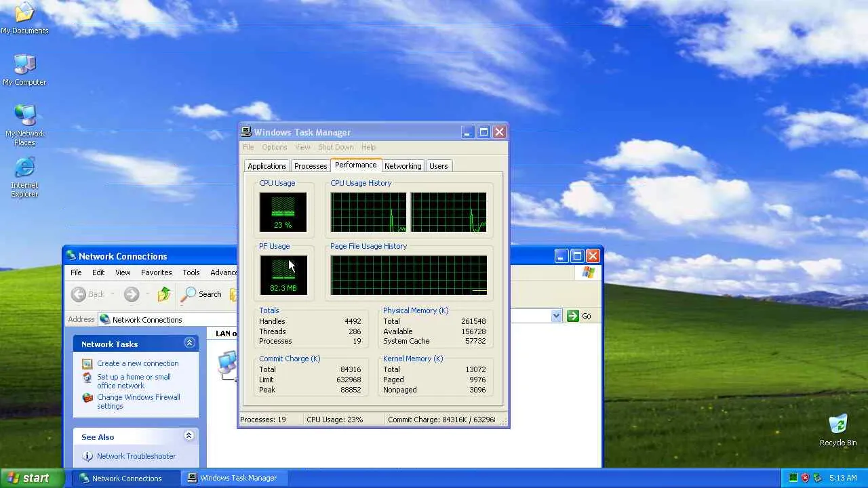The width and height of the screenshot is (868, 488).
Task: Click the Commit Charge Limit value 632968
Action: tap(349, 380)
